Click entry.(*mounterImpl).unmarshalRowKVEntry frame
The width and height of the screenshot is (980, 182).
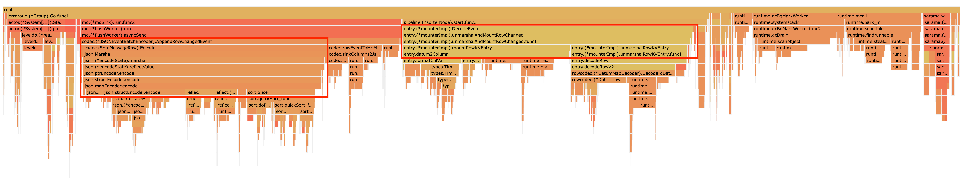[624, 48]
